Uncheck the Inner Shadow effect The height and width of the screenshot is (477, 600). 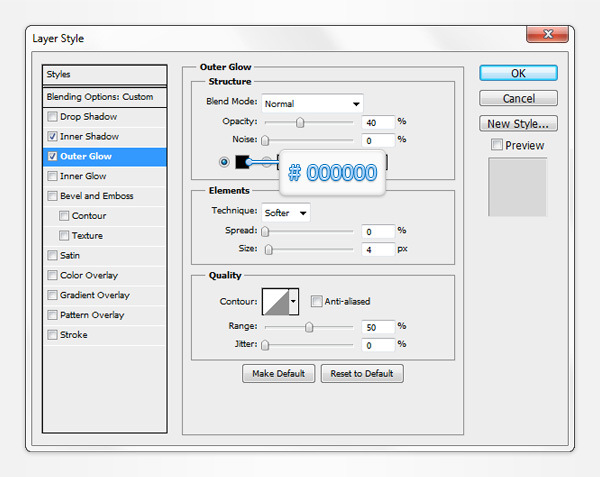click(x=52, y=136)
